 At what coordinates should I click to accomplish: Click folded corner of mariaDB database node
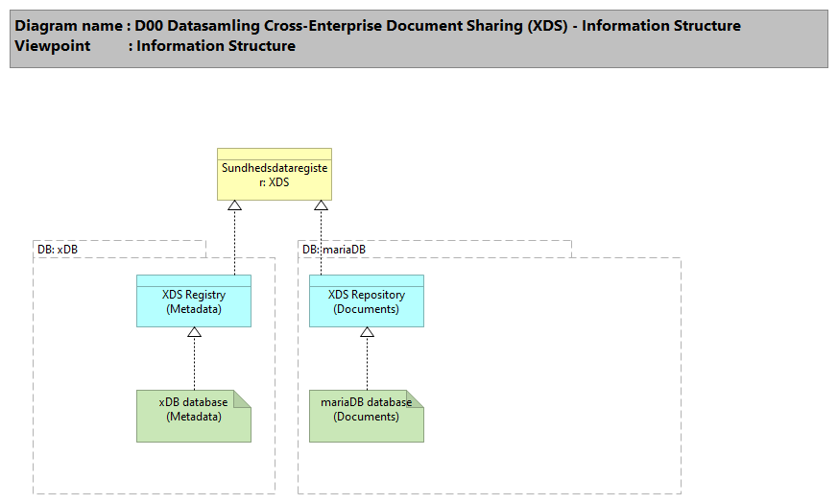click(x=417, y=397)
